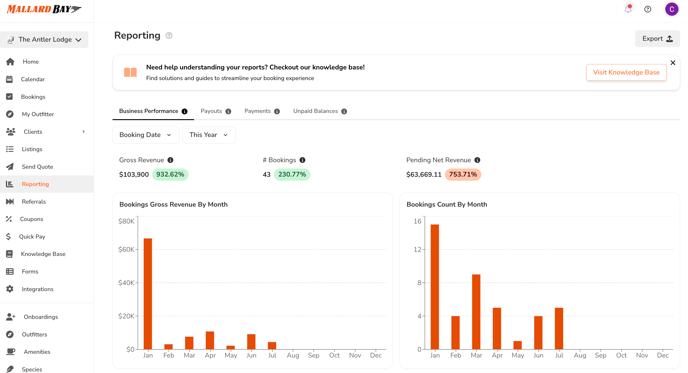This screenshot has height=373, width=688.
Task: Open the purple user avatar menu
Action: click(x=671, y=9)
